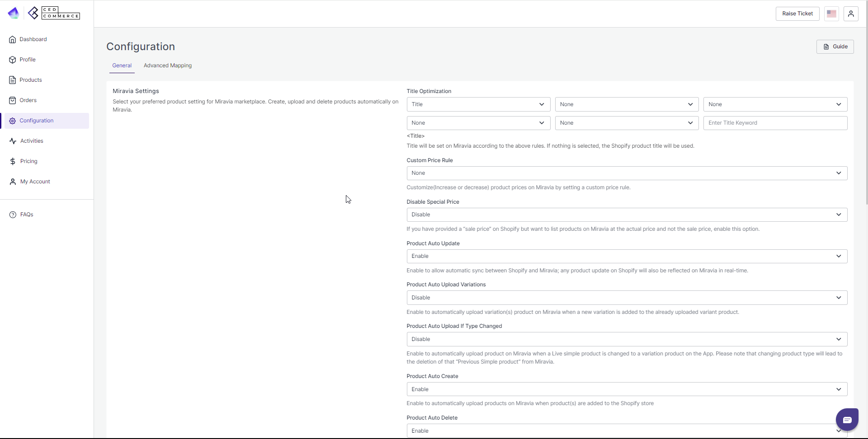Open the user account icon menu
868x439 pixels.
pyautogui.click(x=851, y=14)
